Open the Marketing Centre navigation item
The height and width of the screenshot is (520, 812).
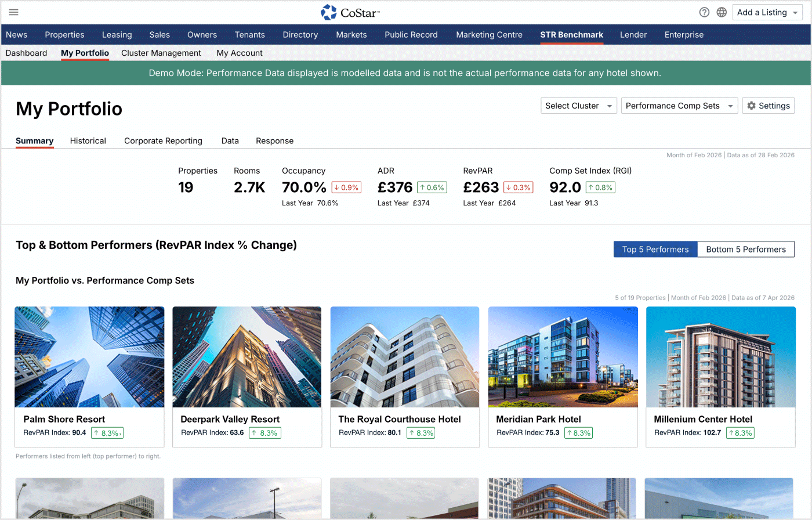click(x=489, y=35)
